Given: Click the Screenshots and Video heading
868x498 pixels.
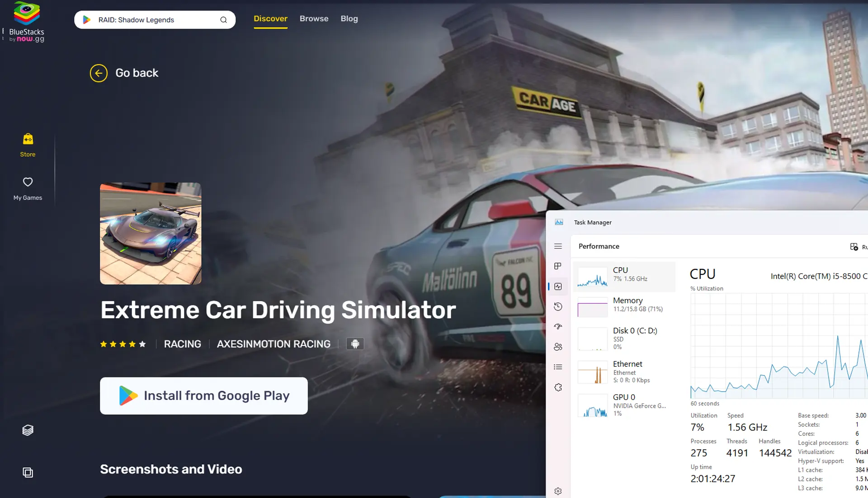Looking at the screenshot, I should (171, 469).
